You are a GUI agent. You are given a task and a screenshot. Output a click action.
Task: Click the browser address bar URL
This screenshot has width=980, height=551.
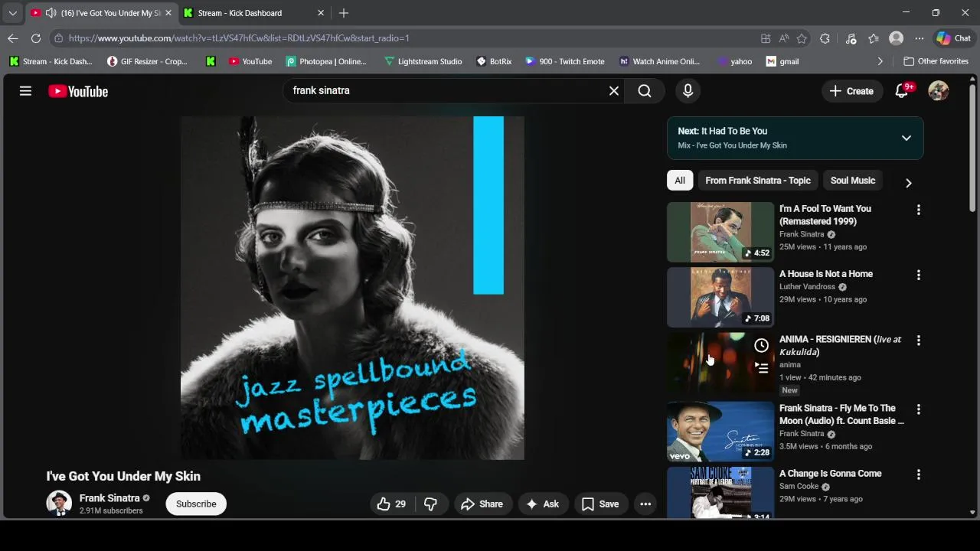click(x=239, y=38)
